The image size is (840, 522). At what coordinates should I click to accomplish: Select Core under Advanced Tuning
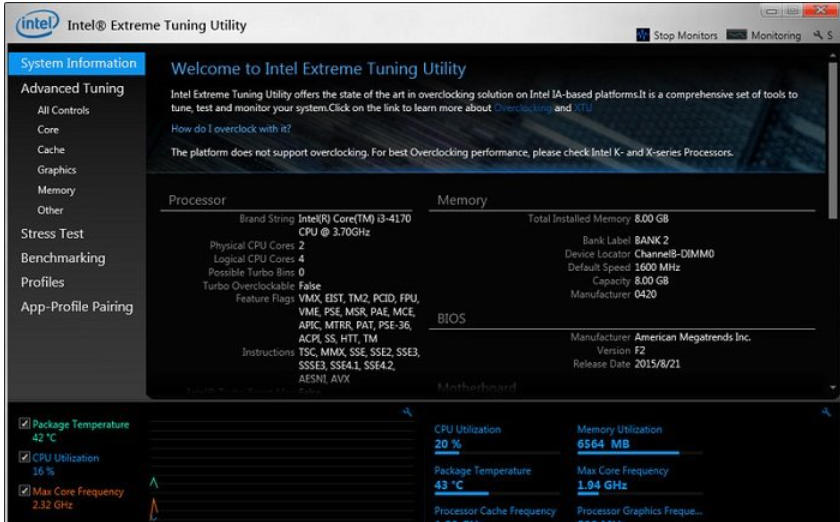pos(48,130)
